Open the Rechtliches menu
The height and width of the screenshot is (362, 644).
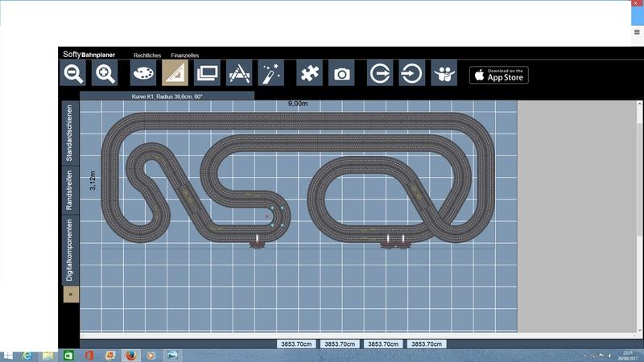click(x=147, y=55)
